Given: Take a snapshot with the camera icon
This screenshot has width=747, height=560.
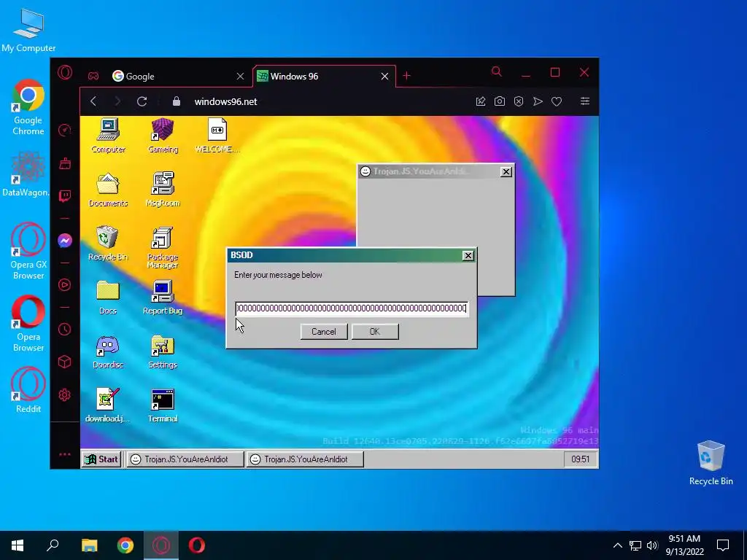Looking at the screenshot, I should [x=499, y=101].
